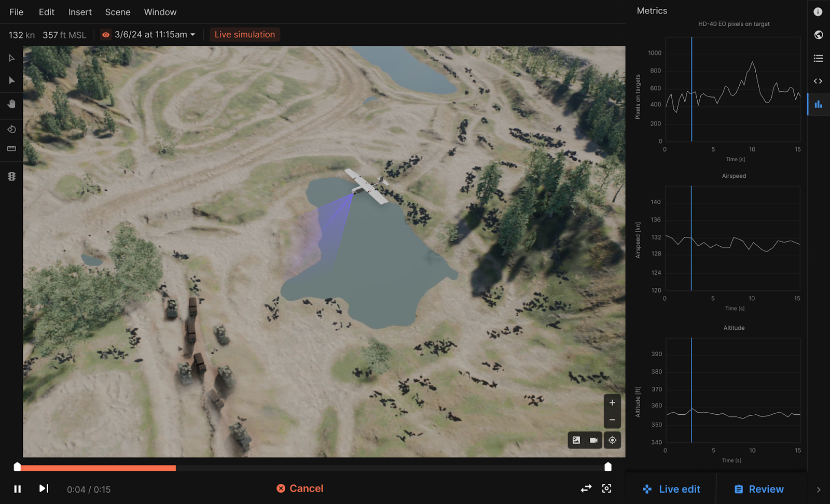
Task: Capture a screenshot of the viewport
Action: tap(576, 440)
